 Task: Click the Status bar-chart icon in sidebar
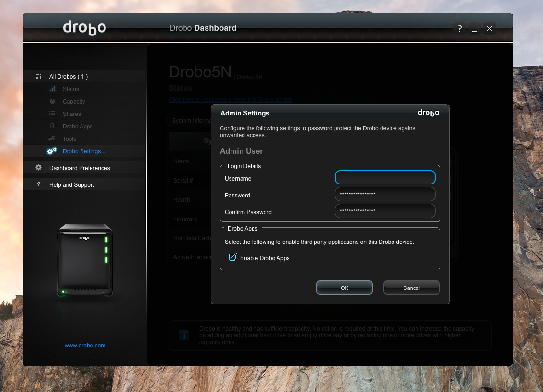(x=52, y=89)
